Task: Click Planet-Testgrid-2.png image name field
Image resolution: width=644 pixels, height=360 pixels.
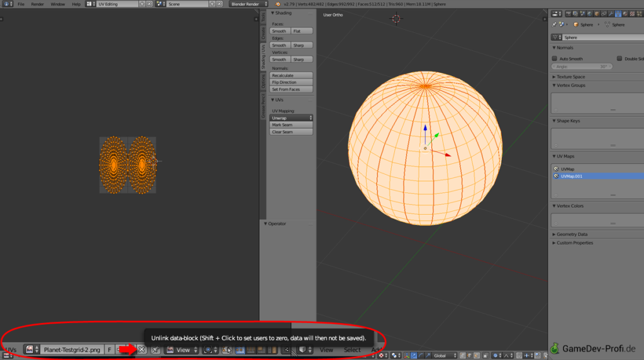Action: (72, 350)
